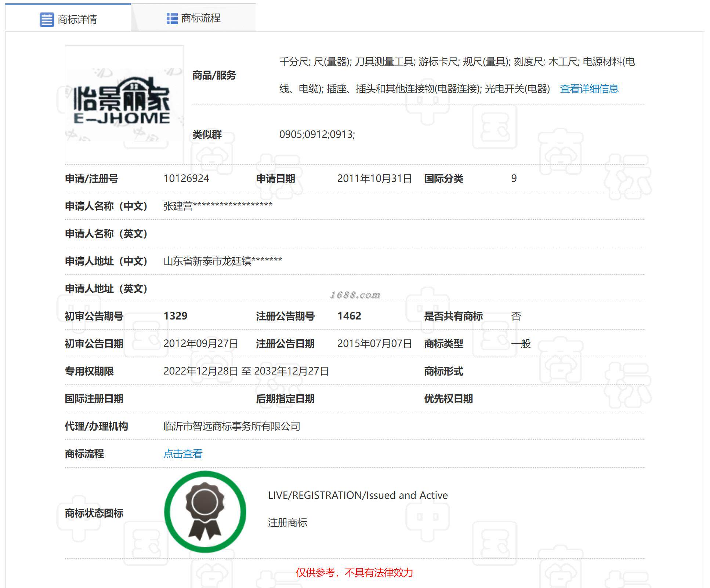This screenshot has height=588, width=710.
Task: Click the 点击查看 trademark process link
Action: tap(182, 454)
